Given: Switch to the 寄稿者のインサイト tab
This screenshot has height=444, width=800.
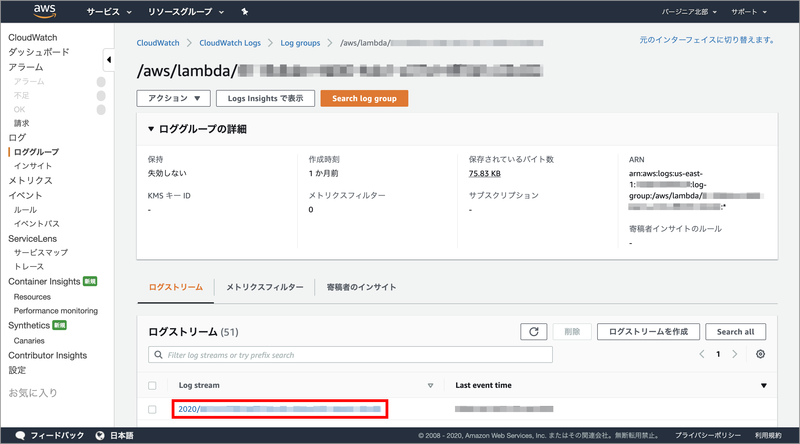Looking at the screenshot, I should (x=361, y=287).
